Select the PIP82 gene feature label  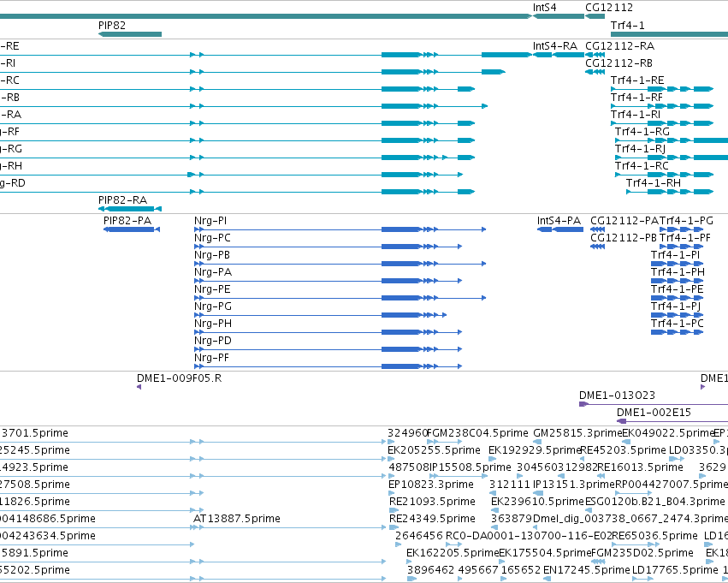tap(112, 25)
